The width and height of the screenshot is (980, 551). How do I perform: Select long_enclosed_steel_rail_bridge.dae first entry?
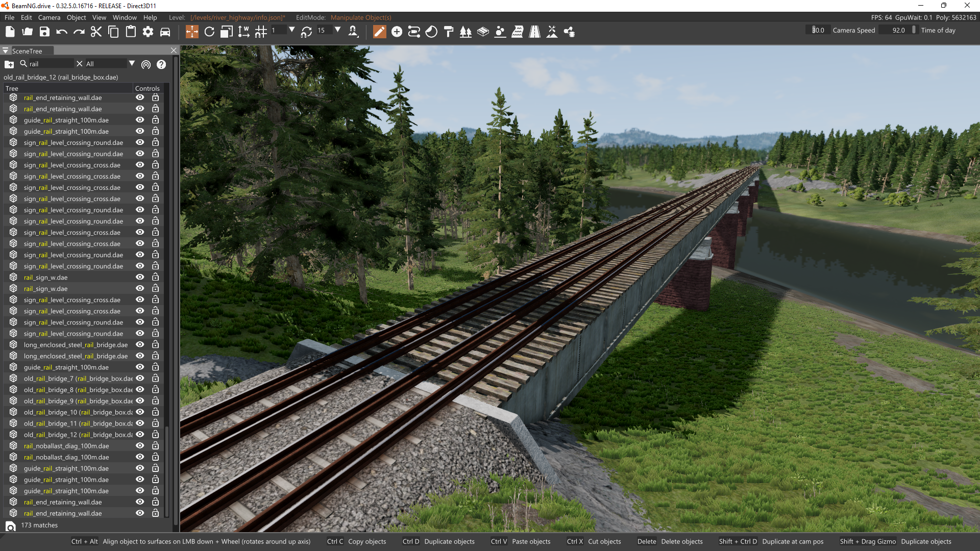pyautogui.click(x=76, y=345)
